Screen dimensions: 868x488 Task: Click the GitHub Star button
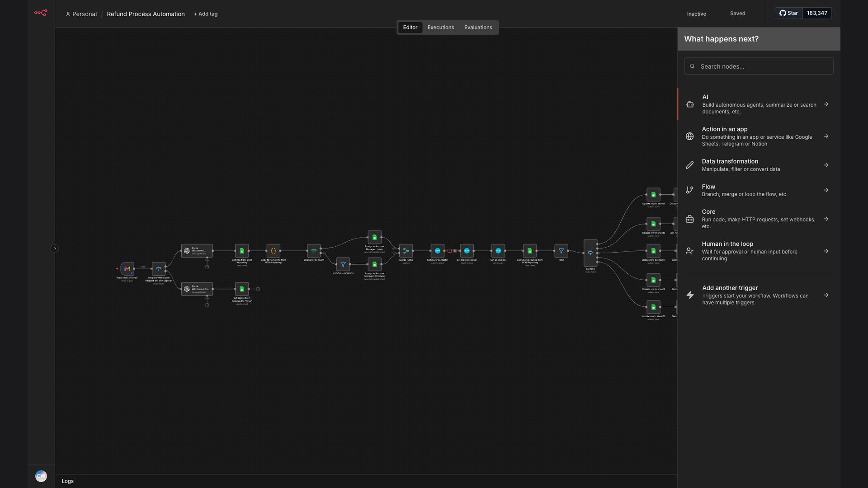[788, 13]
